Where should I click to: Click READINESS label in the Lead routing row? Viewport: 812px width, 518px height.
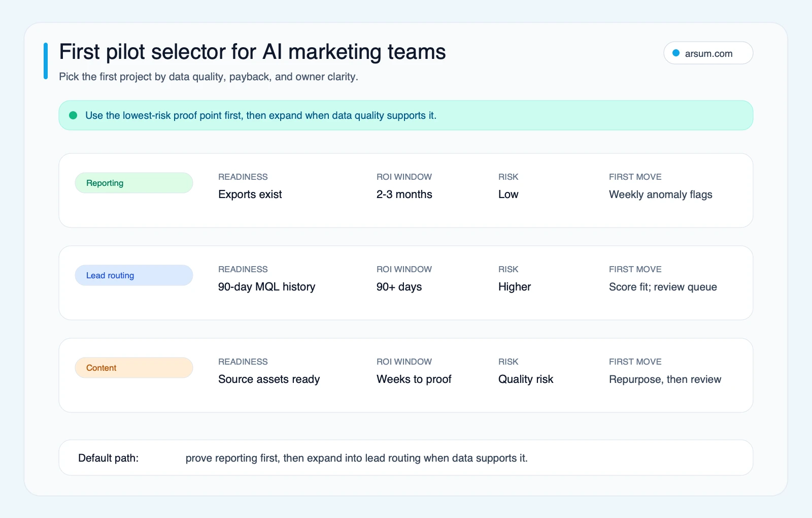(x=243, y=269)
